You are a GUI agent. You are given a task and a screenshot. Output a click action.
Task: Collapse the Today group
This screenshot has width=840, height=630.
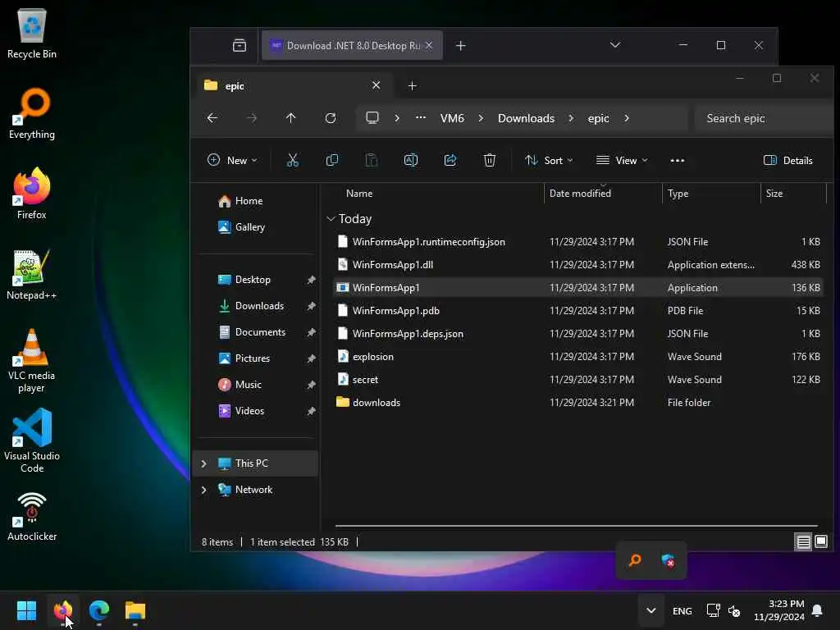point(331,218)
